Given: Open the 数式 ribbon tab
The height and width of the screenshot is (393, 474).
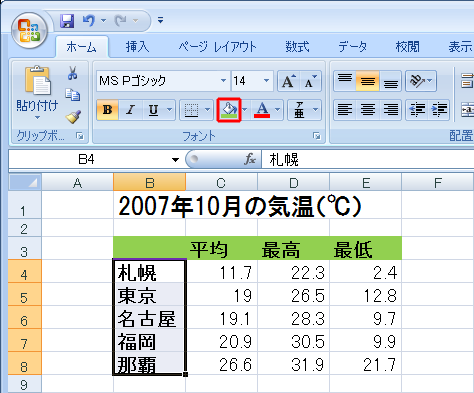Looking at the screenshot, I should pos(297,47).
